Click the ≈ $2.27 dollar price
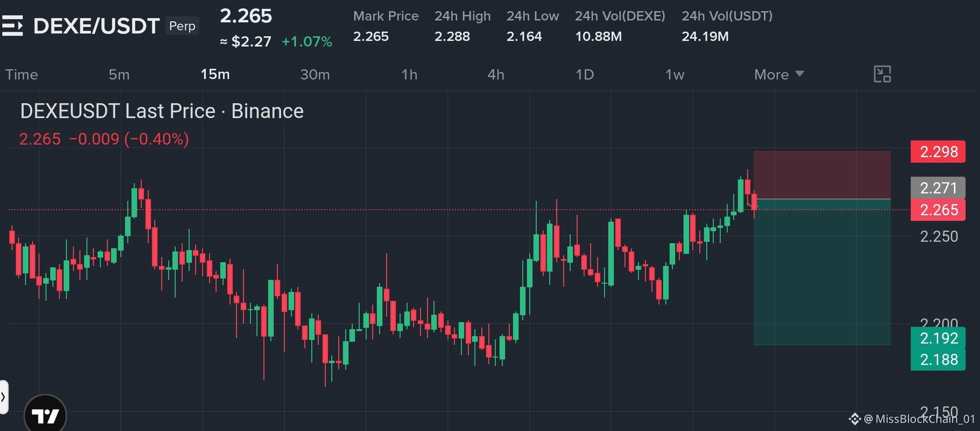The image size is (980, 431). [245, 42]
